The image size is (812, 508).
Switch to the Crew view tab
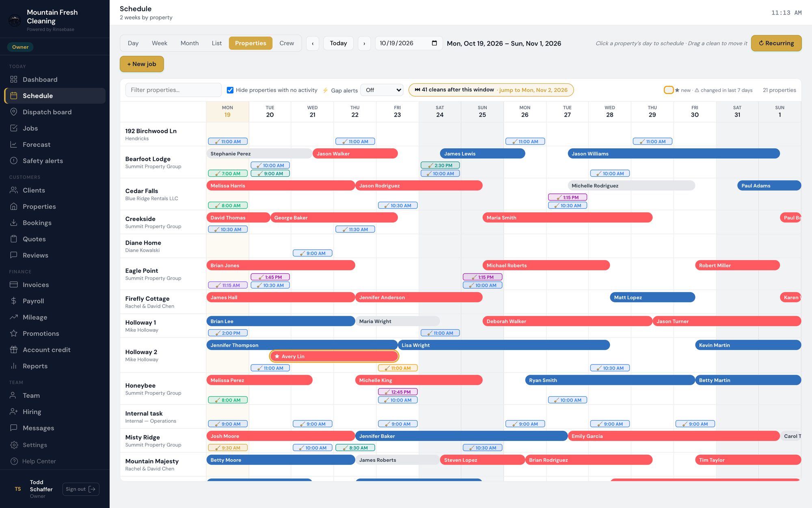pos(287,43)
